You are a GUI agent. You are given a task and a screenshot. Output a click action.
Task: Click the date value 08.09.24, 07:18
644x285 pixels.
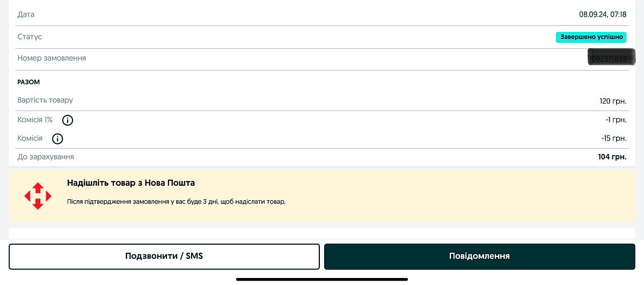(x=602, y=14)
